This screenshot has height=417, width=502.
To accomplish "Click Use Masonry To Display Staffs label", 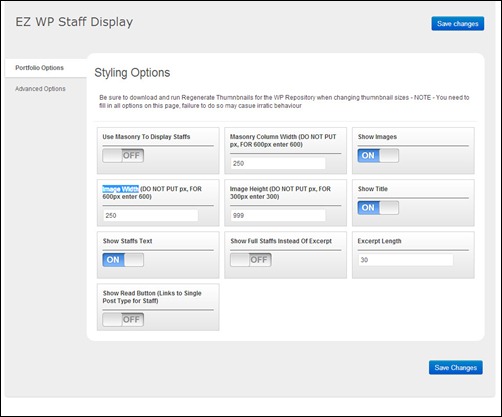I will pyautogui.click(x=146, y=137).
